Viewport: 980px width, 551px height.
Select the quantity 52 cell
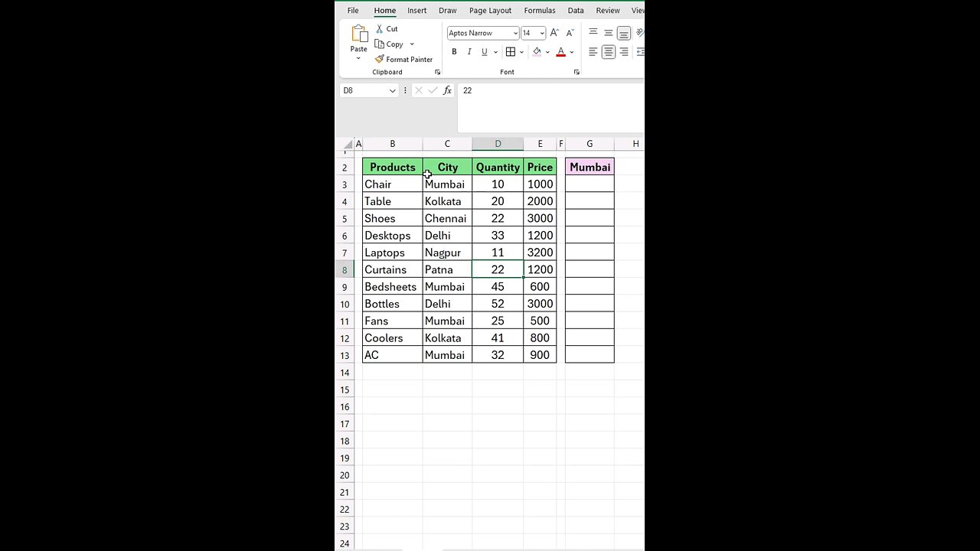pyautogui.click(x=498, y=304)
